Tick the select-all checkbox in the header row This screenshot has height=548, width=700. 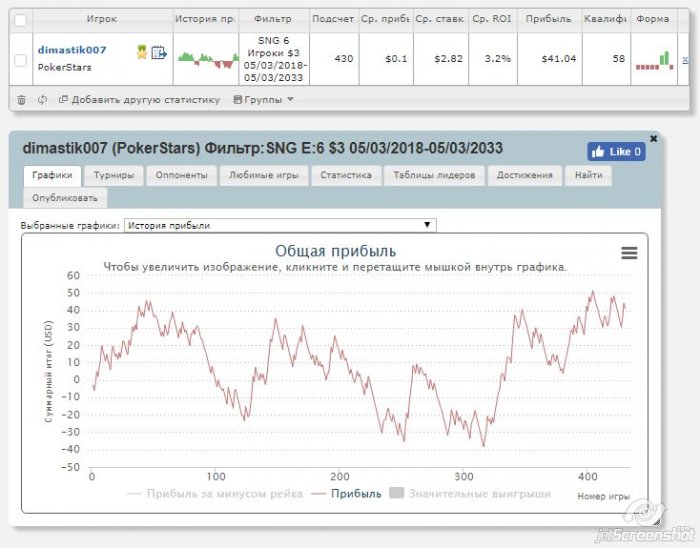pyautogui.click(x=21, y=20)
